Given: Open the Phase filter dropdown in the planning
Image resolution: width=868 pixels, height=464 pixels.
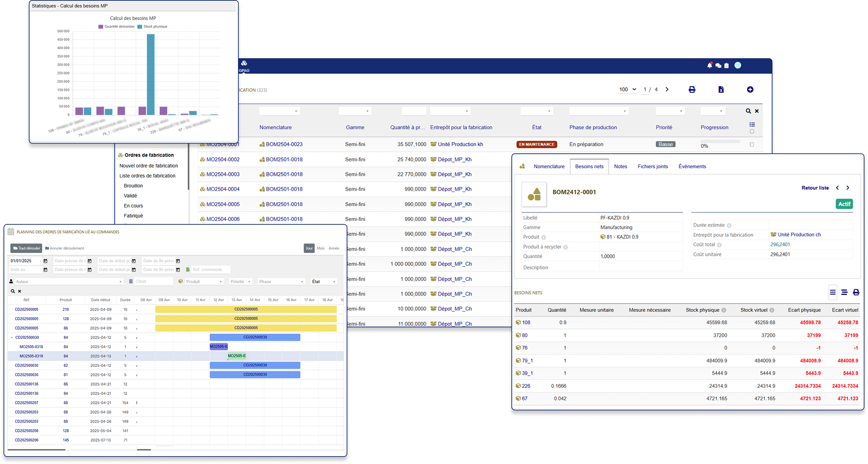Looking at the screenshot, I should pos(281,281).
